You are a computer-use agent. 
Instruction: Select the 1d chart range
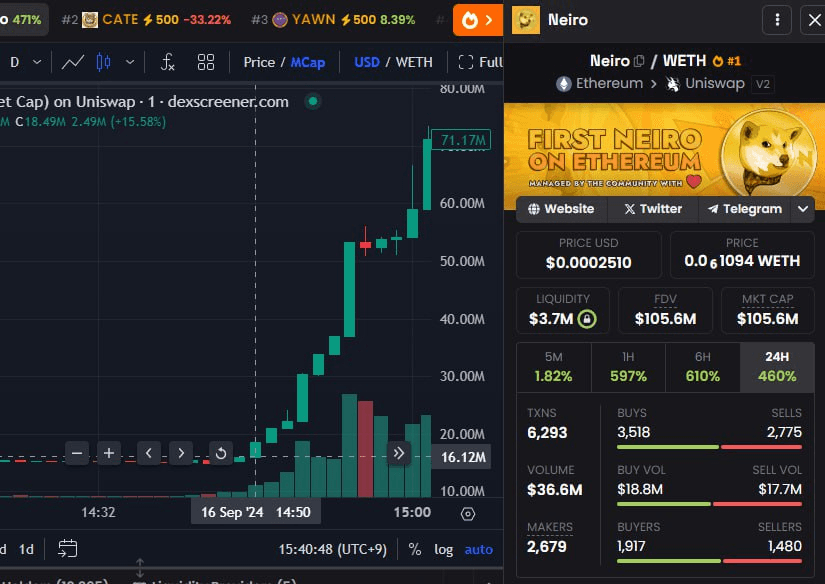point(26,549)
